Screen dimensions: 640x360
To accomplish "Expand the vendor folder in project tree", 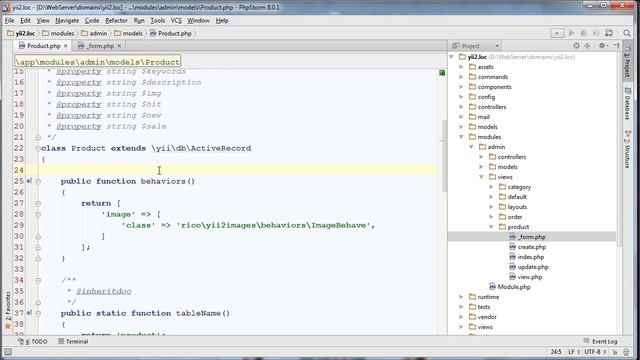I will [461, 317].
